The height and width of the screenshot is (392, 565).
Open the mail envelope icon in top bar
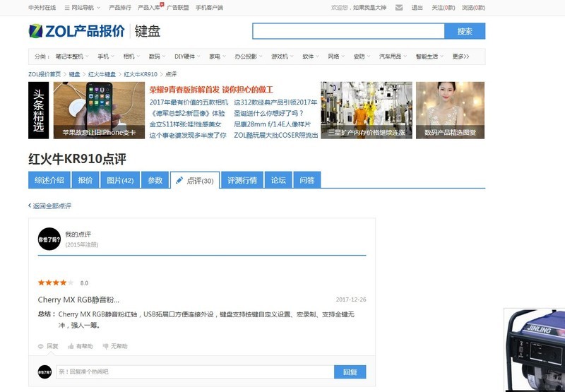[x=399, y=8]
